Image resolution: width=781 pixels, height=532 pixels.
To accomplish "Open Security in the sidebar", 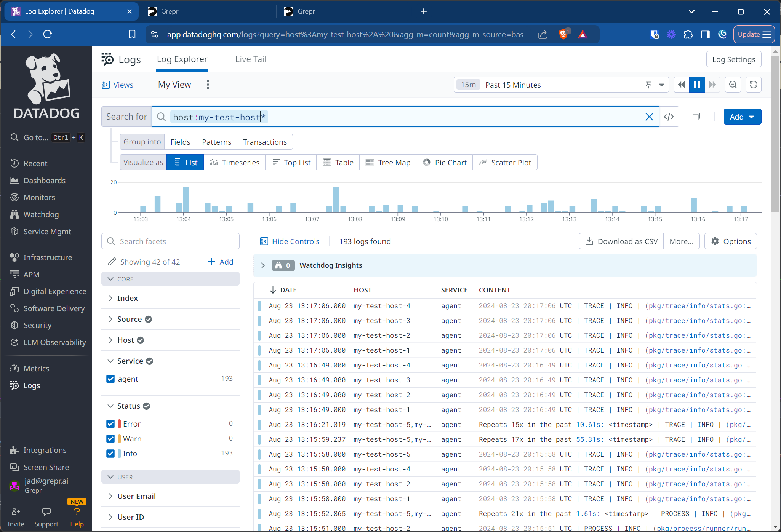I will pos(31,325).
